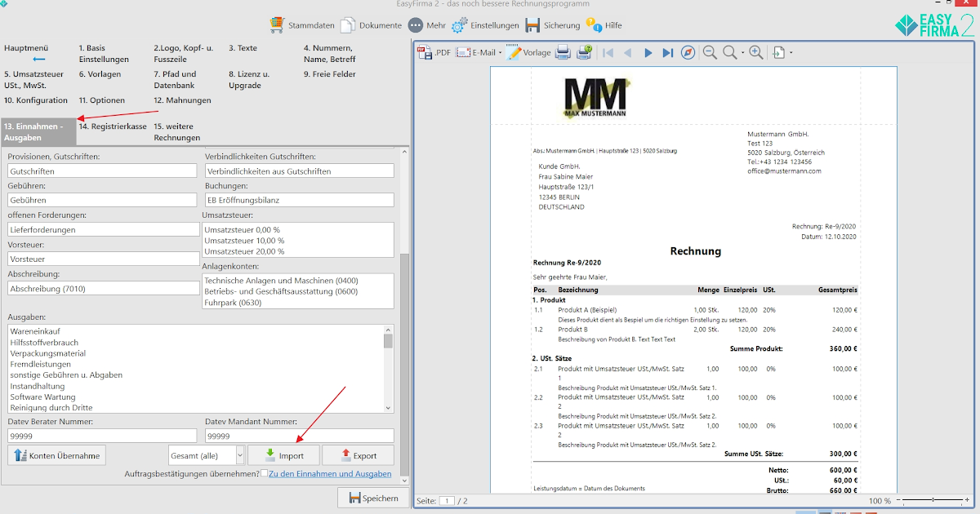Click the Abschreibung (7010) field
Viewport: 980px width, 514px height.
(103, 288)
